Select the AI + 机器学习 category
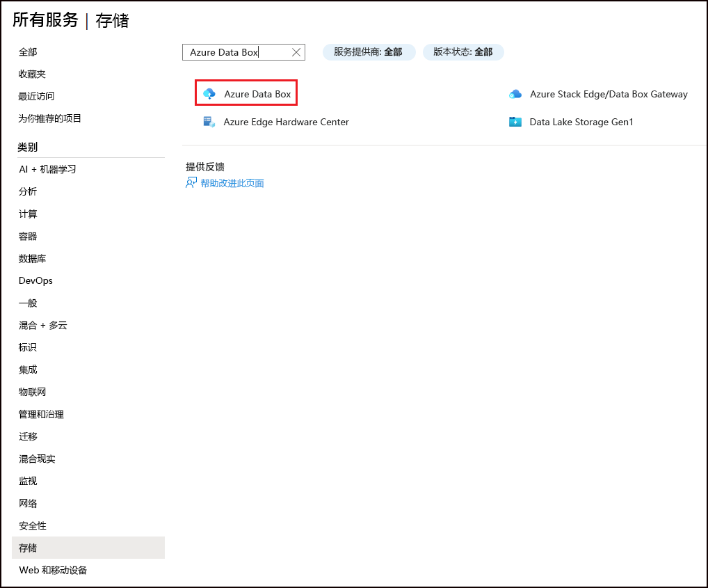Screen dimensions: 708x588 (x=47, y=169)
